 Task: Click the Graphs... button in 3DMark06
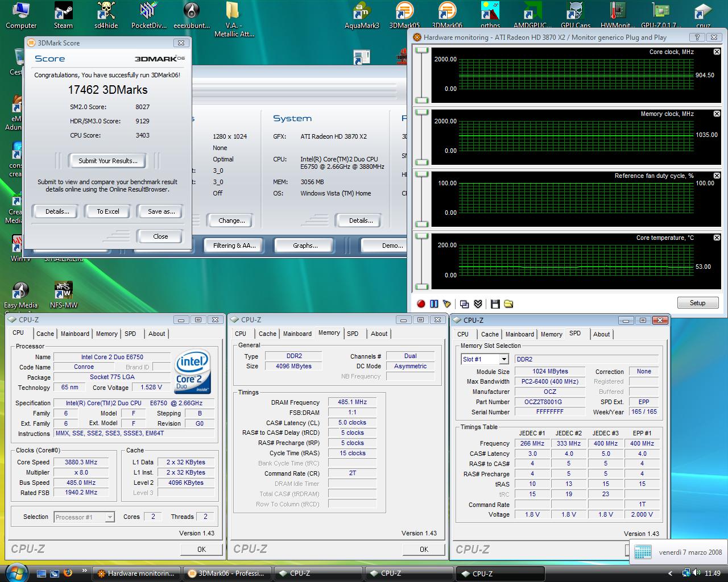[x=305, y=246]
